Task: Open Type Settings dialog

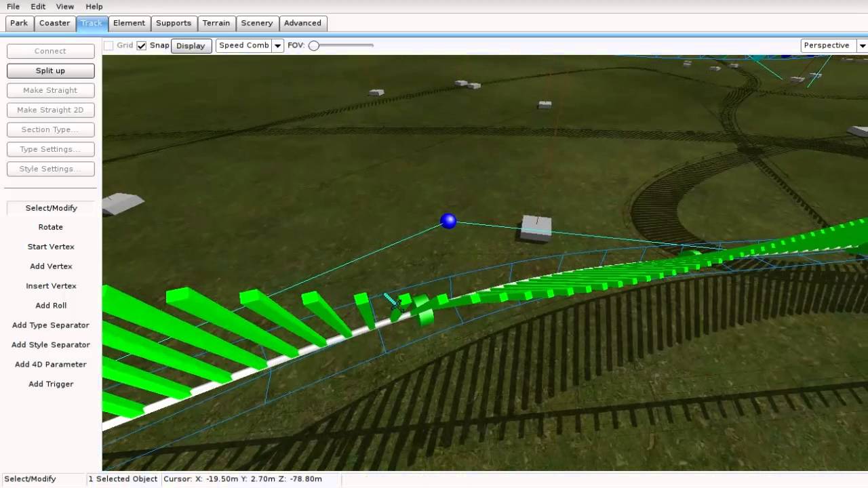Action: 51,149
